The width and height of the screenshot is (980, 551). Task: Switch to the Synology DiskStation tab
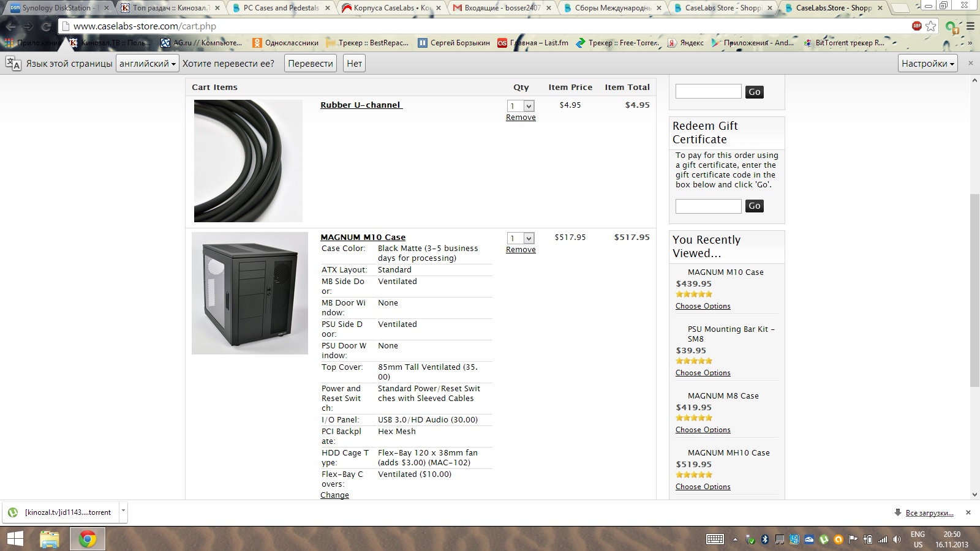(59, 8)
